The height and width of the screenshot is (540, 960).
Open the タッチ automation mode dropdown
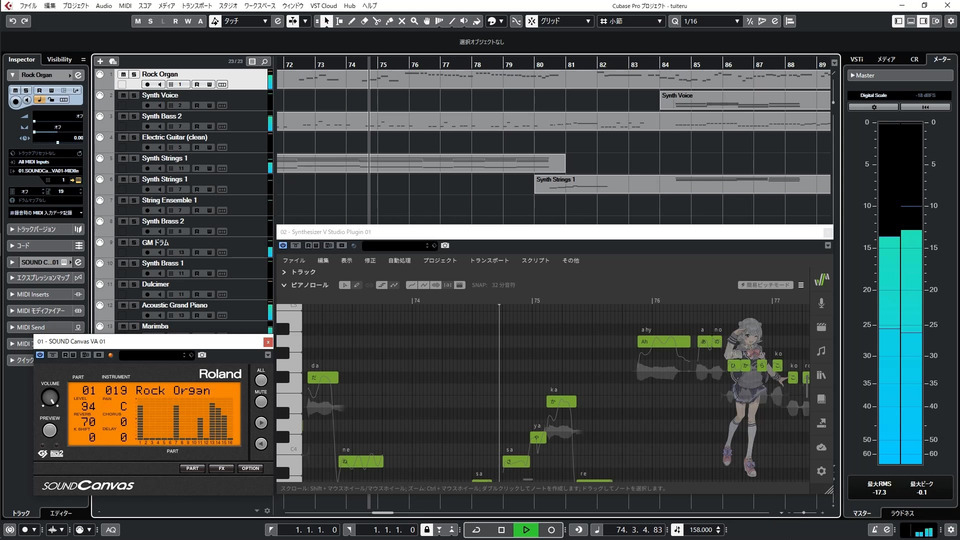click(x=246, y=21)
